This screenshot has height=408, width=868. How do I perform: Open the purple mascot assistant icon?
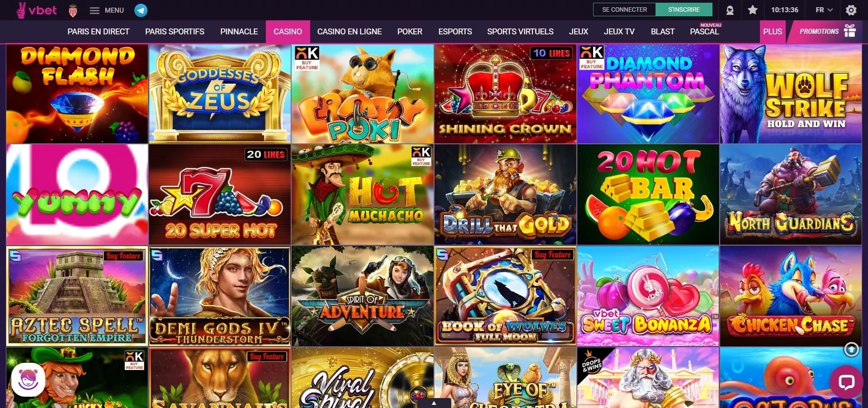click(x=28, y=380)
